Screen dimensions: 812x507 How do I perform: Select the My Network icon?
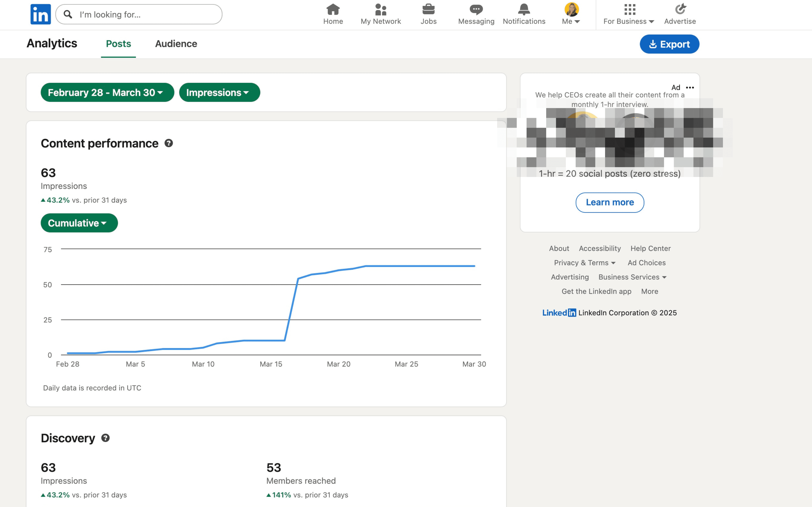tap(380, 10)
